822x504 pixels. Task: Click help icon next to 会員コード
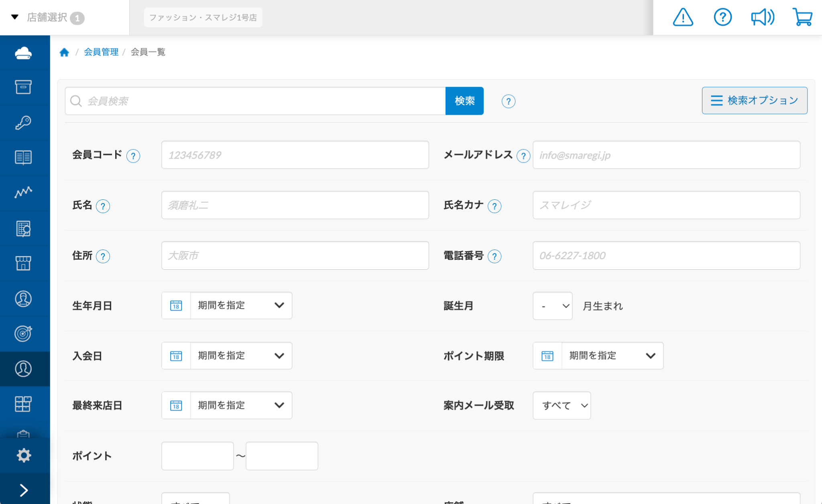[133, 156]
